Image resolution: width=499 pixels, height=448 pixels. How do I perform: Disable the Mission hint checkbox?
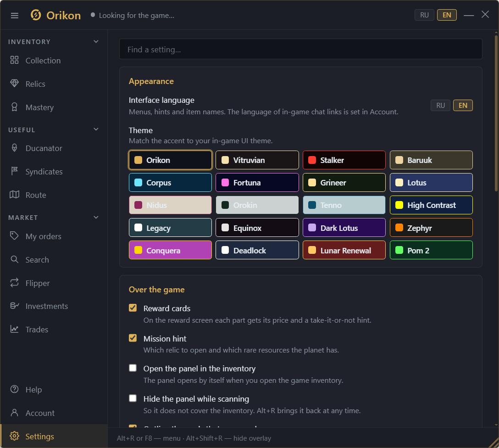coord(133,338)
